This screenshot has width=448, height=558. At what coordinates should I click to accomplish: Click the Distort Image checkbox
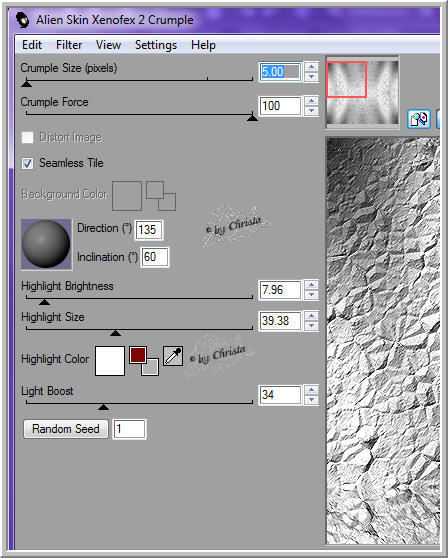[27, 137]
